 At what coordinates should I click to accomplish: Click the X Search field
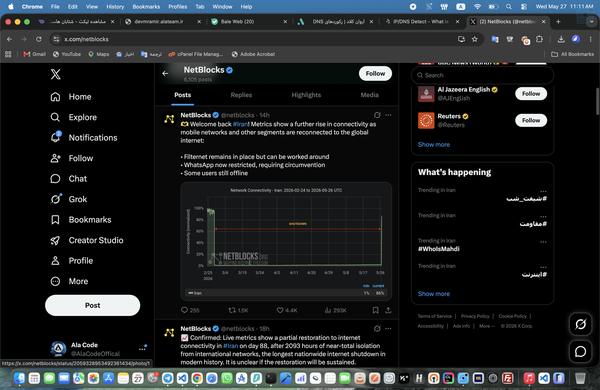coord(483,75)
